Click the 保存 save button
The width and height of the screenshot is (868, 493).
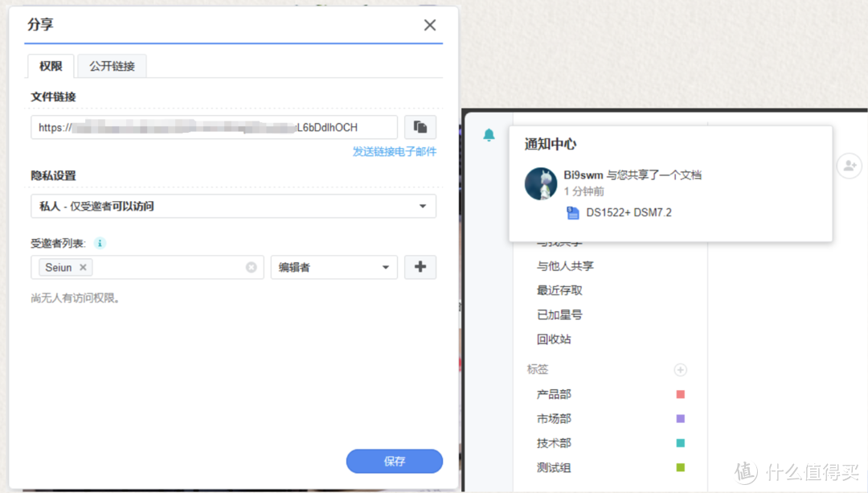pos(395,461)
